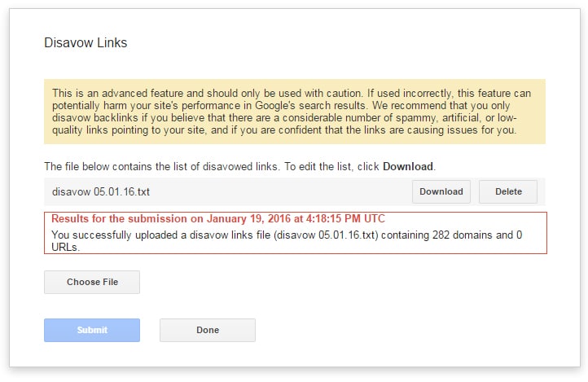Click the red Results for the submission heading
The width and height of the screenshot is (588, 382).
pos(218,218)
